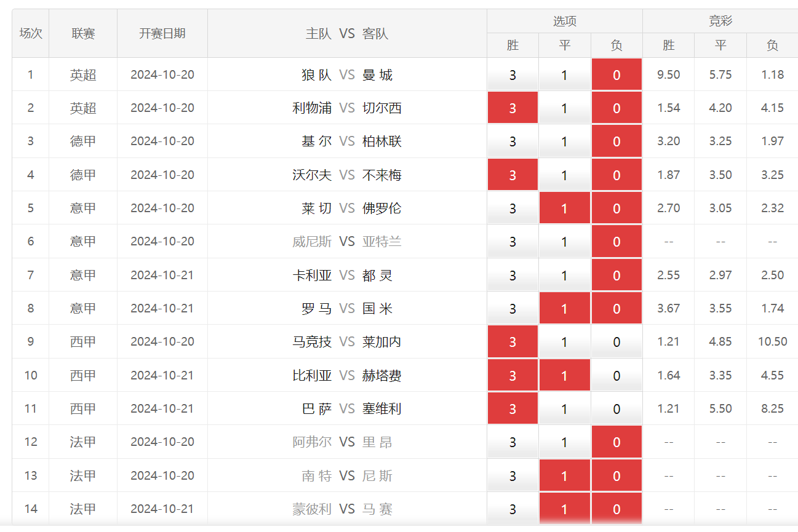Screen dimensions: 798x532
Task: Select win option 3 for 南特 vs 尼斯
Action: coord(513,476)
